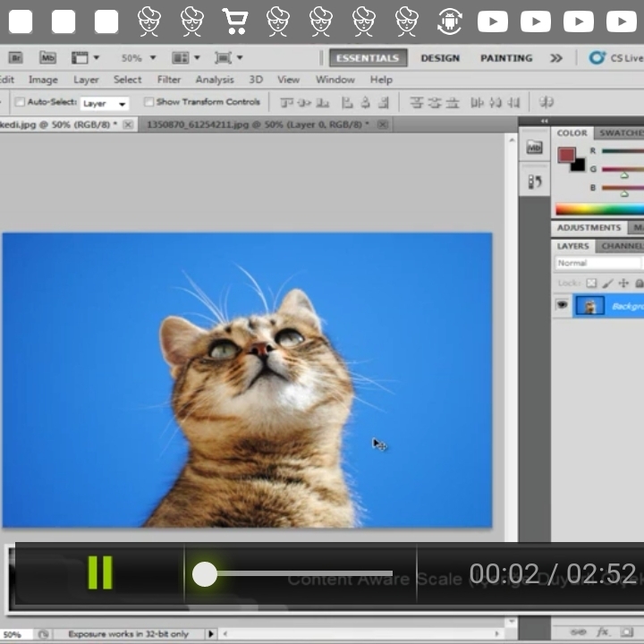Click the link layers icon at the Layers panel bottom
This screenshot has height=644, width=644.
coord(578,631)
